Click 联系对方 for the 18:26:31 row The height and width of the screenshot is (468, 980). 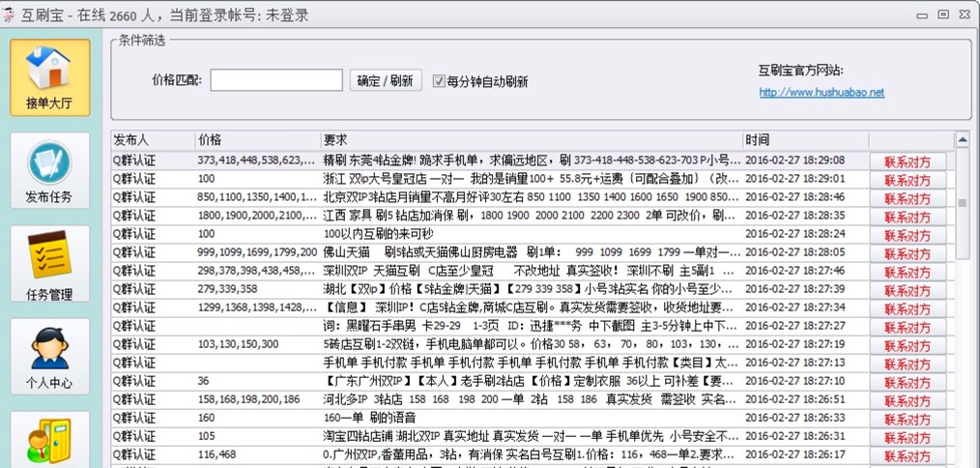(908, 438)
